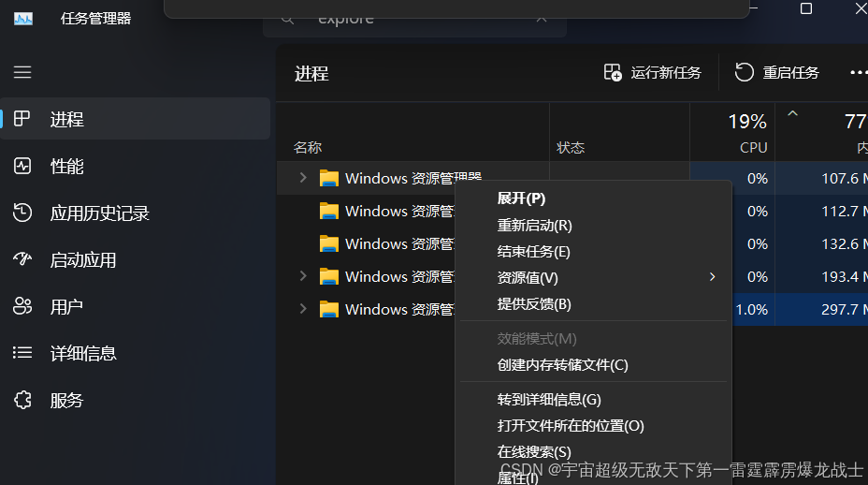The image size is (868, 485).
Task: Maximize the Task Manager window
Action: coord(806,8)
